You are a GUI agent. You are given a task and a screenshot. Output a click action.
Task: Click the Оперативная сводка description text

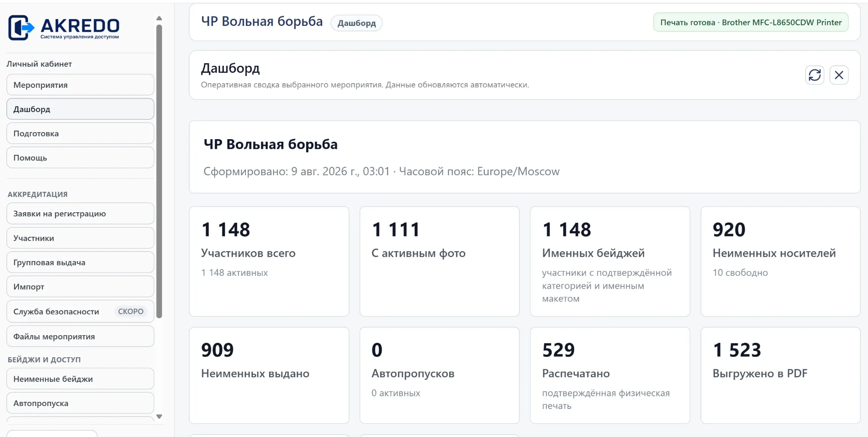pos(365,85)
